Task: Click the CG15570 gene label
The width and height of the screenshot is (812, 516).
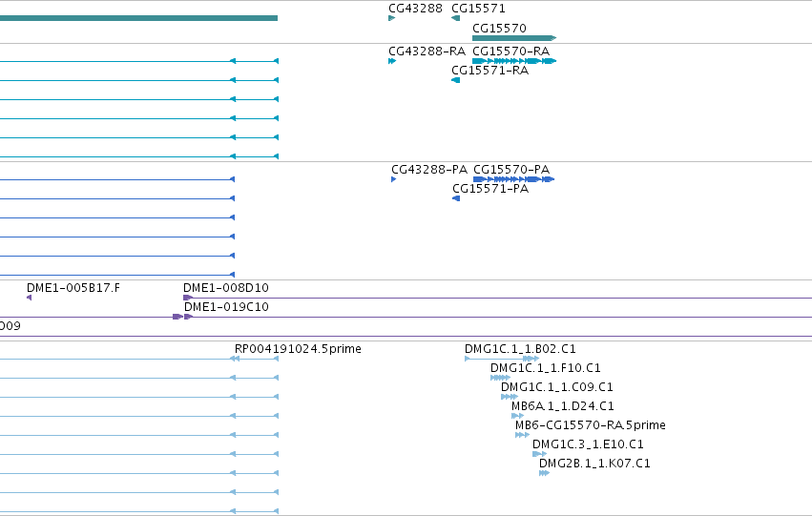Action: pyautogui.click(x=499, y=28)
